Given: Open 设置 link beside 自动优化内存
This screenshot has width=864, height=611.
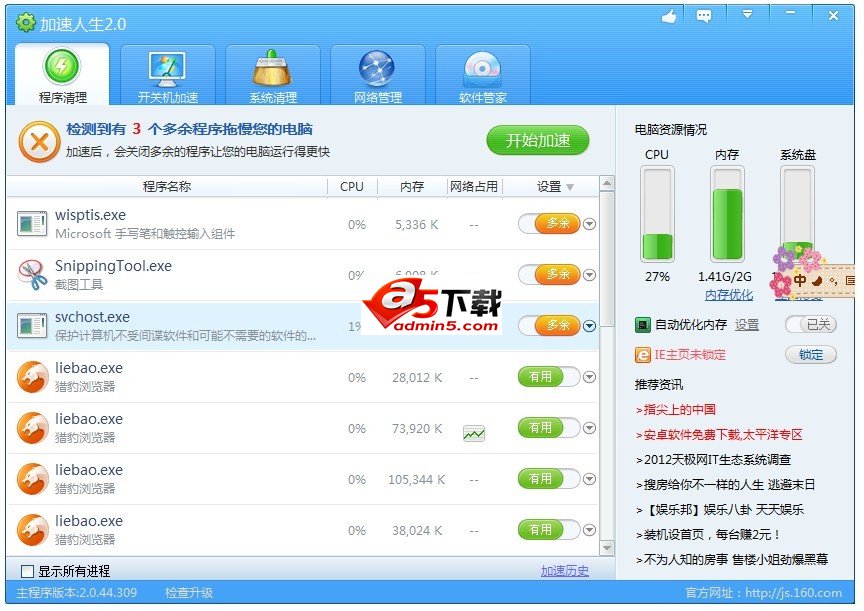Looking at the screenshot, I should tap(747, 325).
